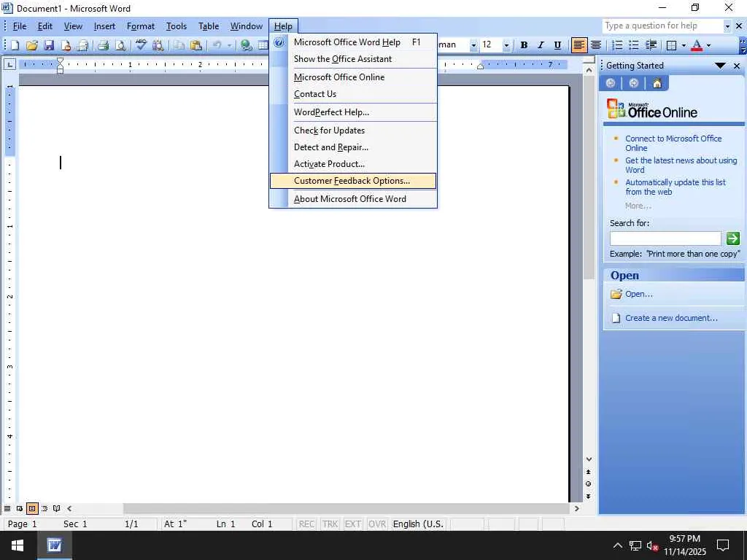
Task: Click the More... link in task pane
Action: (638, 206)
